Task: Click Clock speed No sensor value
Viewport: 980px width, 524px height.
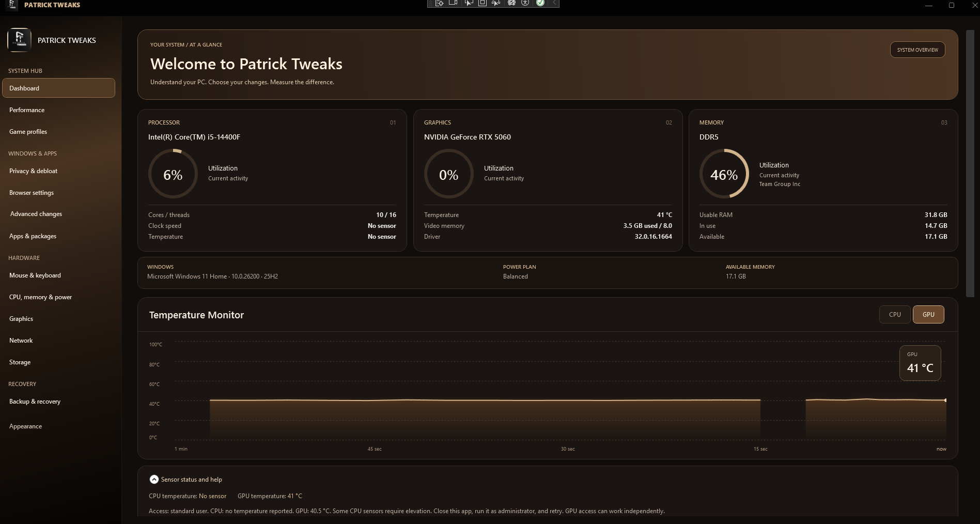Action: 382,226
